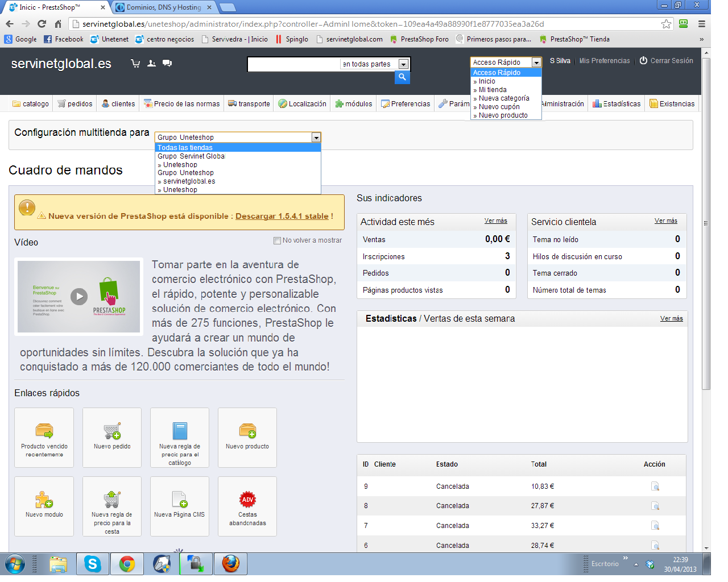View details icon for order ID 7
Screen dimensions: 728x582
click(655, 526)
